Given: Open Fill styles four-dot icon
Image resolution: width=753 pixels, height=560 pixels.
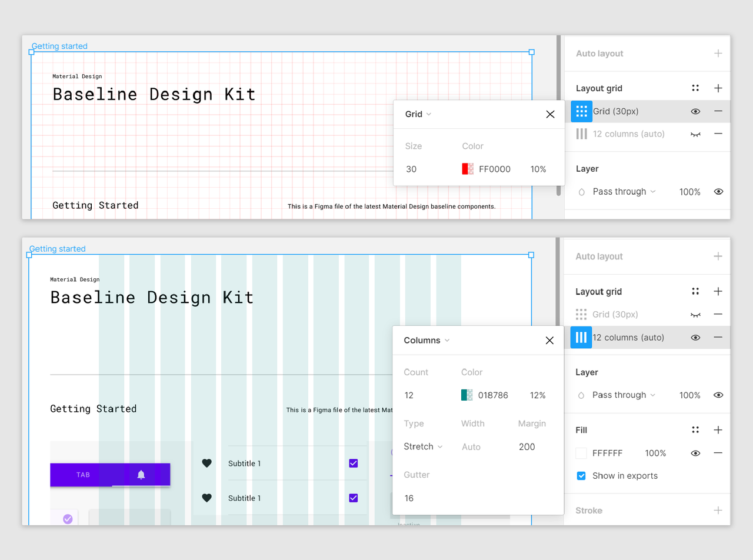Looking at the screenshot, I should [695, 430].
